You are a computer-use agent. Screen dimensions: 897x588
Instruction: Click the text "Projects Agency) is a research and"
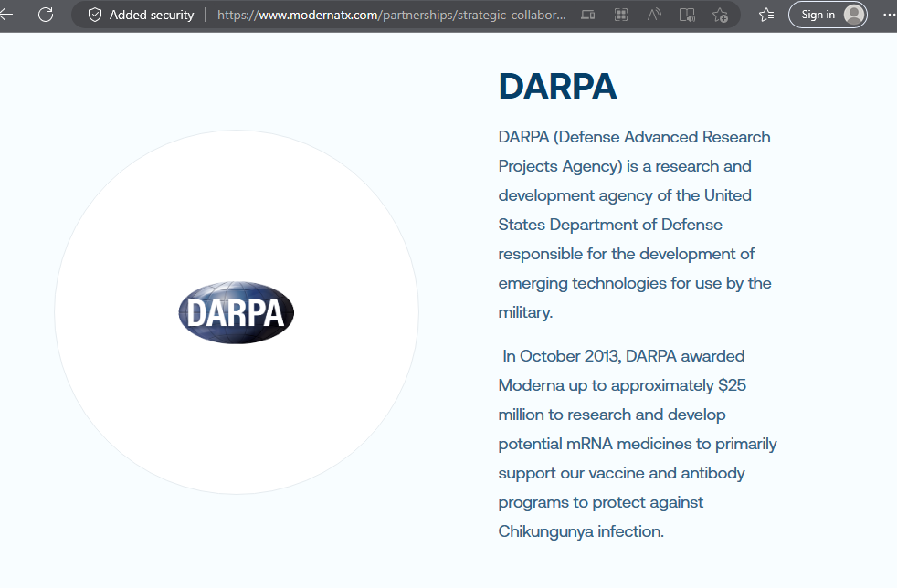click(x=625, y=166)
